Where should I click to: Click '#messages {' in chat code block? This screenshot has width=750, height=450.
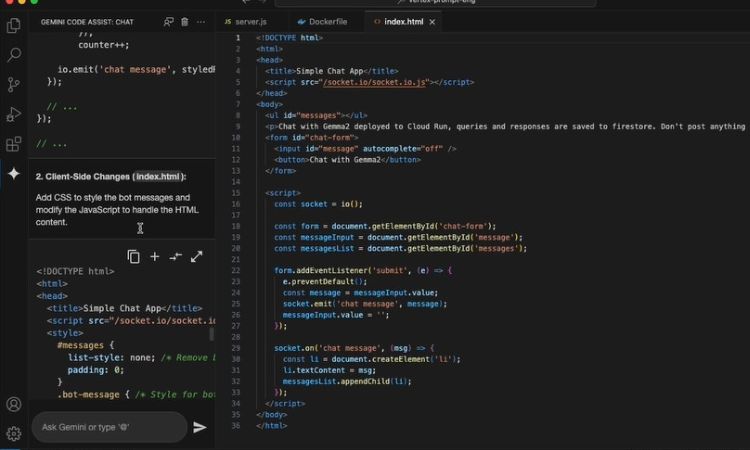(85, 345)
